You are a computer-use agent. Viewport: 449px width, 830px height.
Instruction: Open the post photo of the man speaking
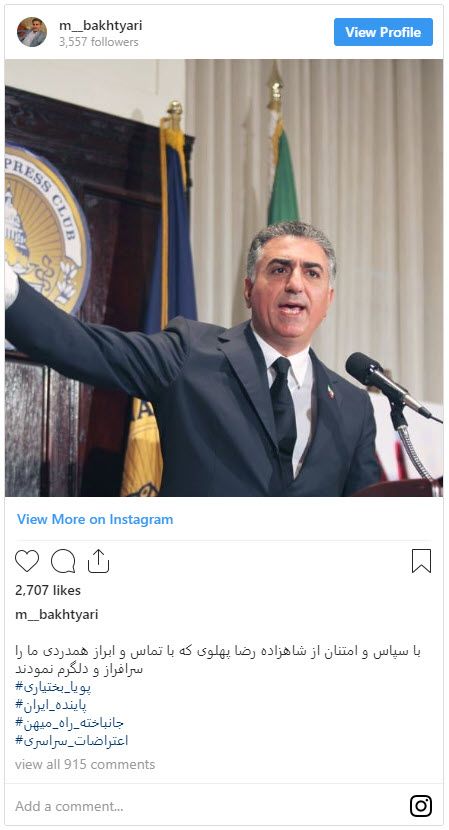tap(224, 278)
